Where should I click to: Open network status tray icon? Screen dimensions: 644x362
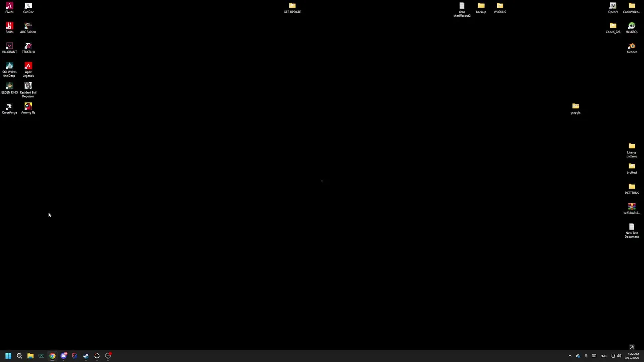click(x=613, y=356)
